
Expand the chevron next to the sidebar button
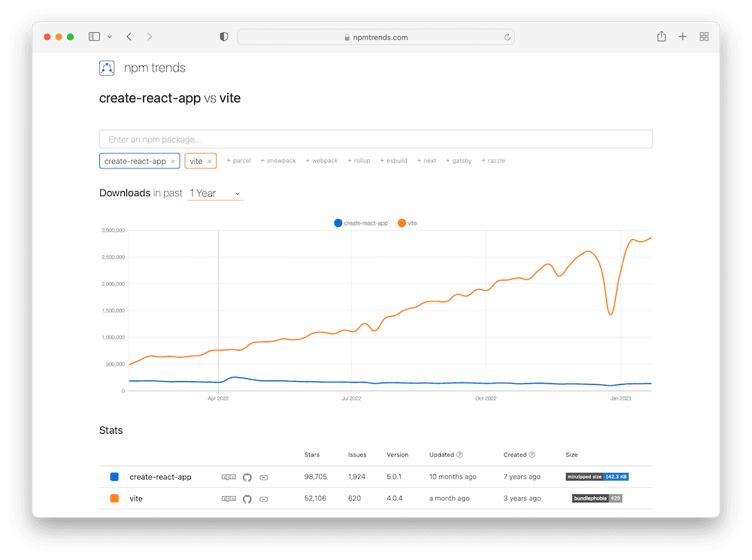pos(109,36)
